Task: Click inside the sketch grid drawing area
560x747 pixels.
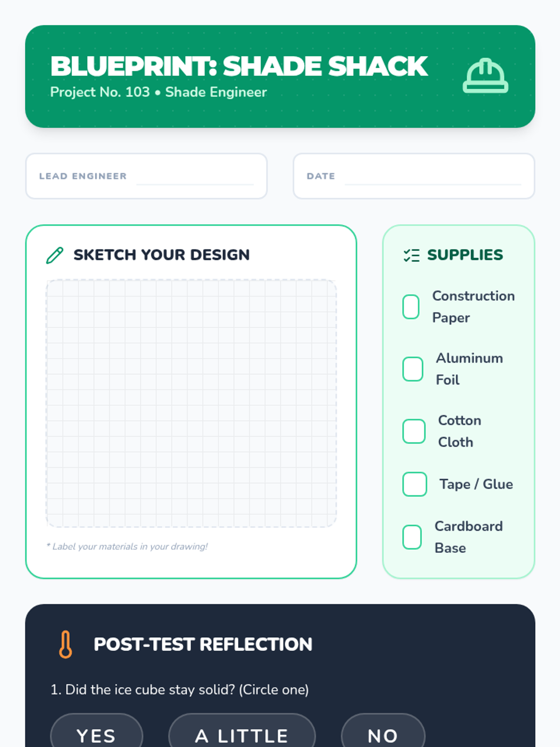Action: (x=191, y=403)
